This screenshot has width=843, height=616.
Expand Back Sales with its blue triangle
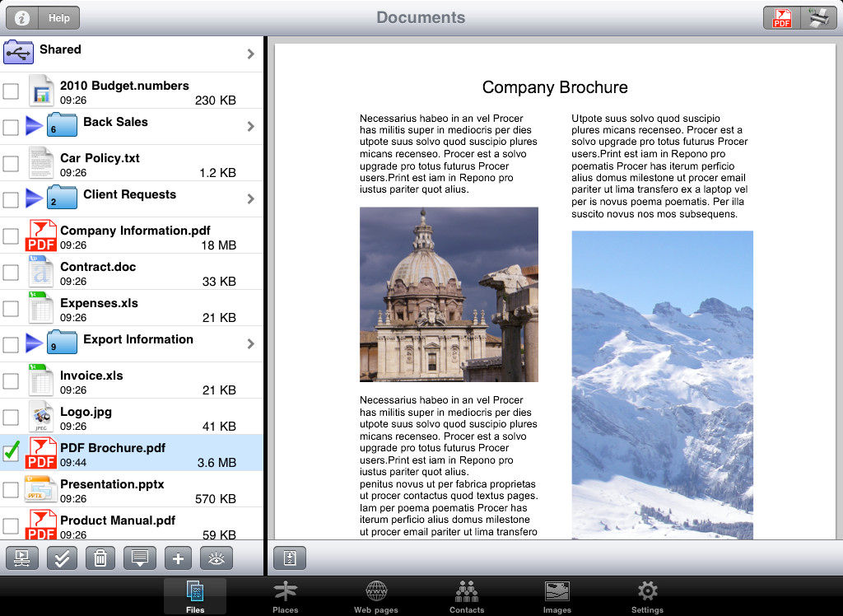[34, 126]
